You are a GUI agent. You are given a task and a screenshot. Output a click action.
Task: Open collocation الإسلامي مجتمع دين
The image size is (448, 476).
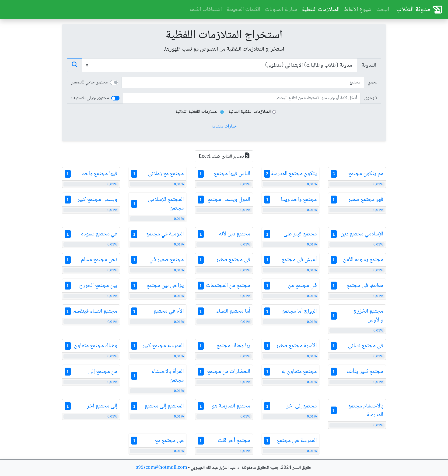click(362, 234)
